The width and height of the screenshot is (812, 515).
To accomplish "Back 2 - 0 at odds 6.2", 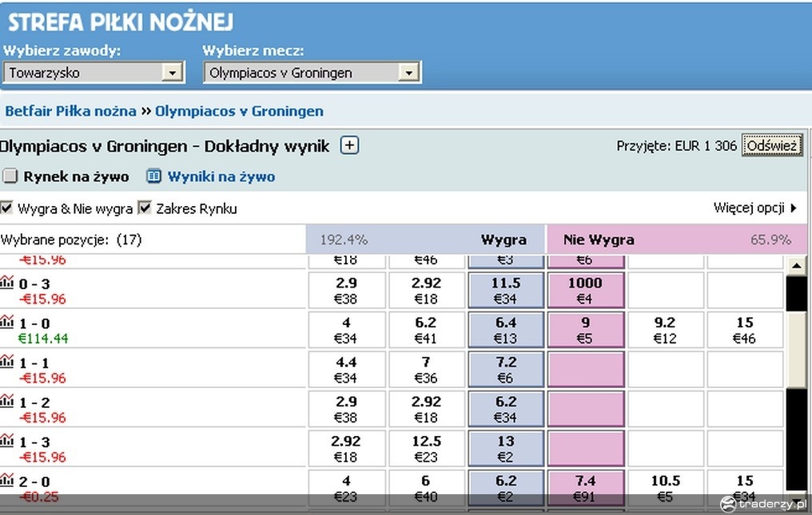I will [506, 488].
